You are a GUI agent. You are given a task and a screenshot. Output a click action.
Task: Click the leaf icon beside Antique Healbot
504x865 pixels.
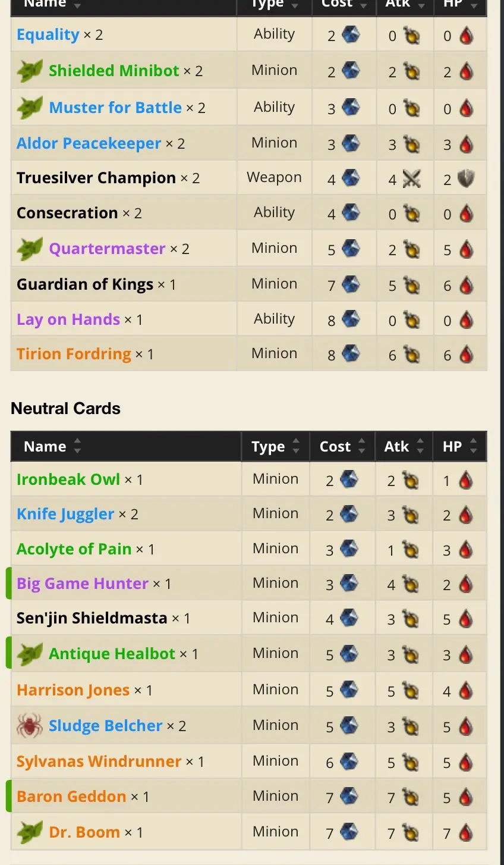pos(29,654)
